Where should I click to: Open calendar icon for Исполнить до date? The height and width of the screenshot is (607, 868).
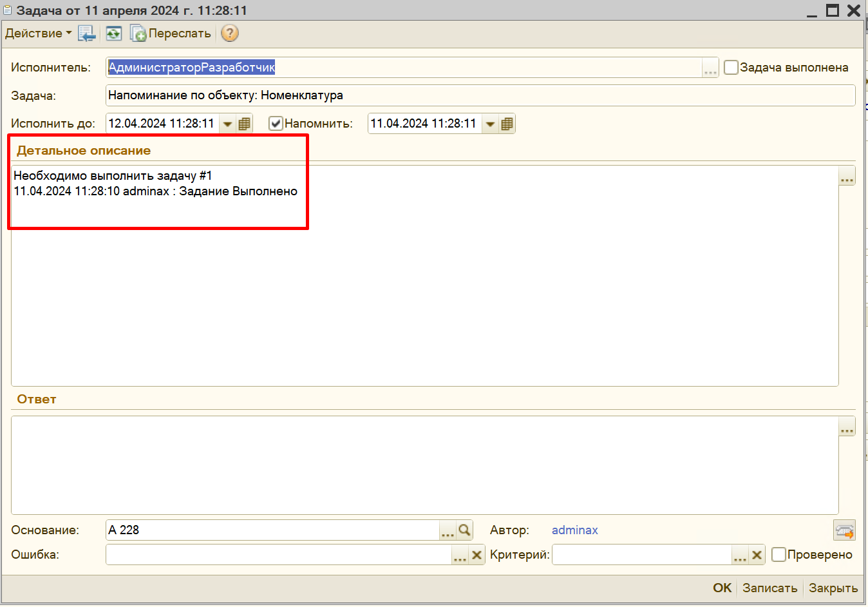pyautogui.click(x=244, y=124)
